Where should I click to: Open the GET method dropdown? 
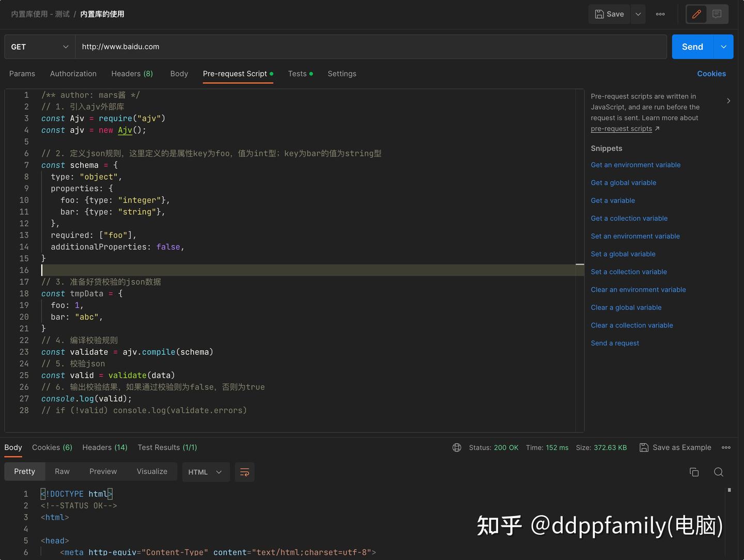40,46
